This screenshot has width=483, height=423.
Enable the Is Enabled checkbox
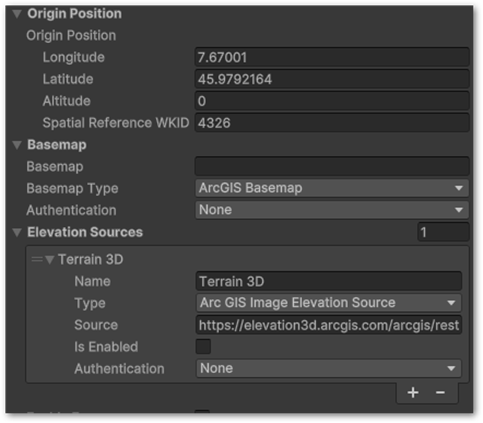[203, 347]
